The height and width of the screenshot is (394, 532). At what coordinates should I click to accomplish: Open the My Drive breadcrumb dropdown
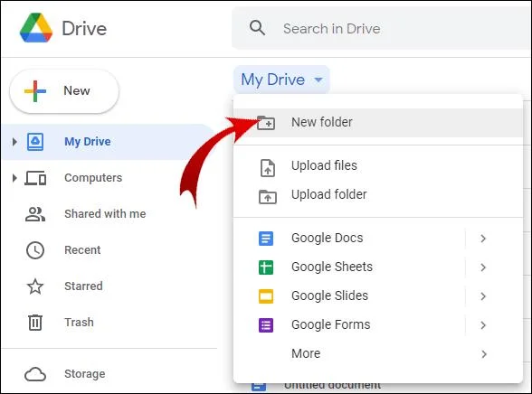[281, 80]
